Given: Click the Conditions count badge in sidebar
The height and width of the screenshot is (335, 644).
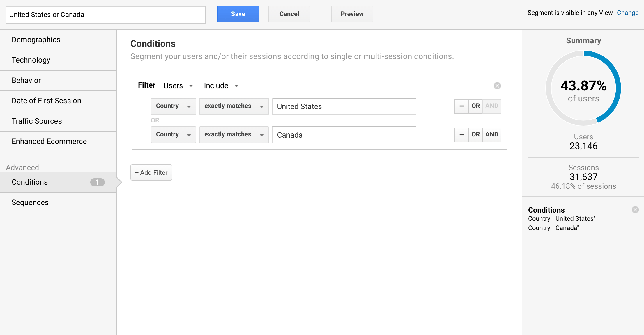Looking at the screenshot, I should coord(98,182).
